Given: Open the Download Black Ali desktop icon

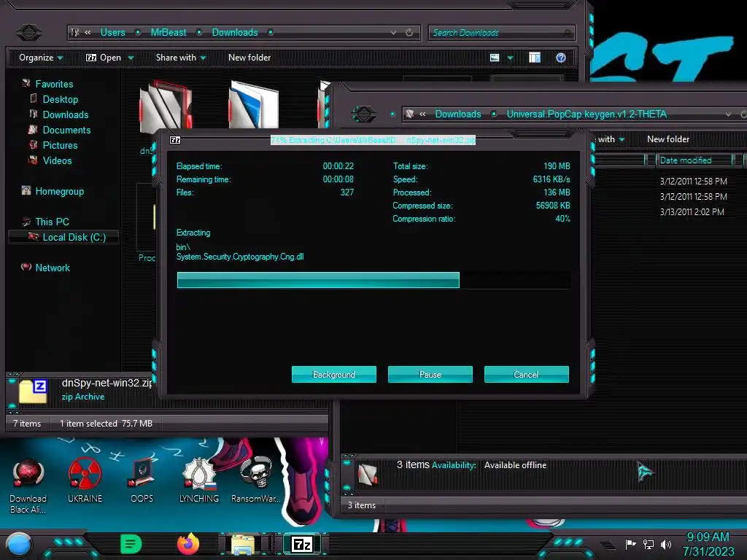Looking at the screenshot, I should (x=28, y=485).
